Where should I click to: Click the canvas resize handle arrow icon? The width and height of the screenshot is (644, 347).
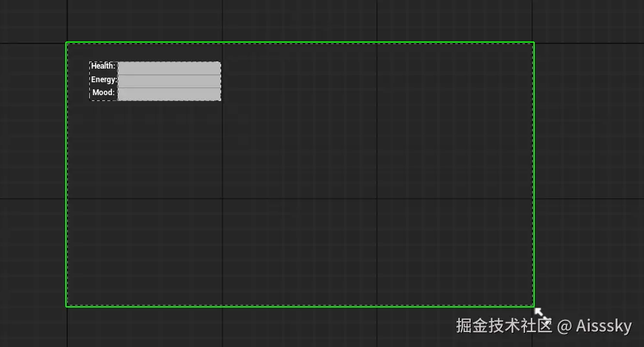coord(539,312)
